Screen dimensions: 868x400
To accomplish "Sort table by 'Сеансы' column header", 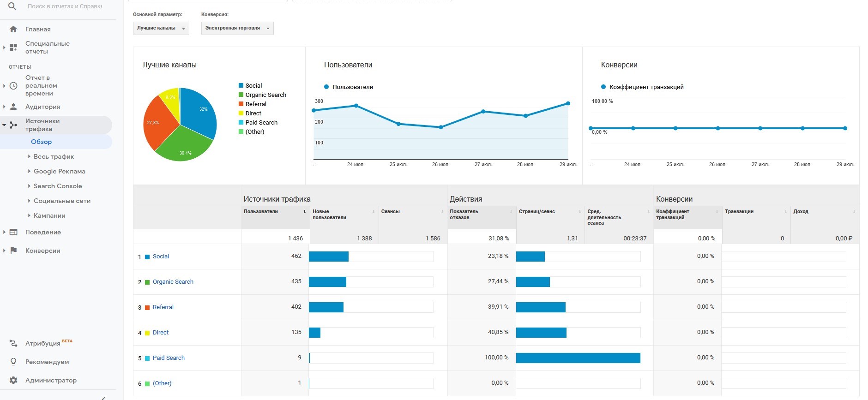I will [x=391, y=211].
